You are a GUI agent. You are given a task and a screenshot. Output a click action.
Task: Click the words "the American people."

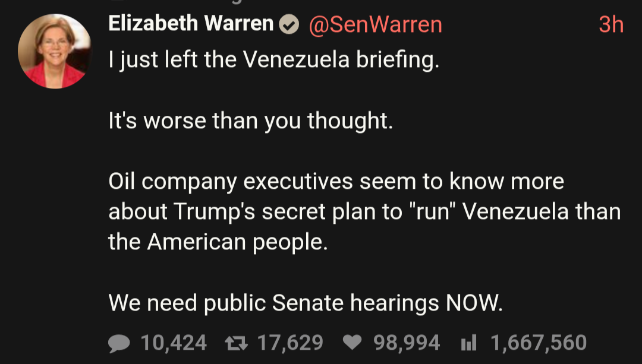218,242
